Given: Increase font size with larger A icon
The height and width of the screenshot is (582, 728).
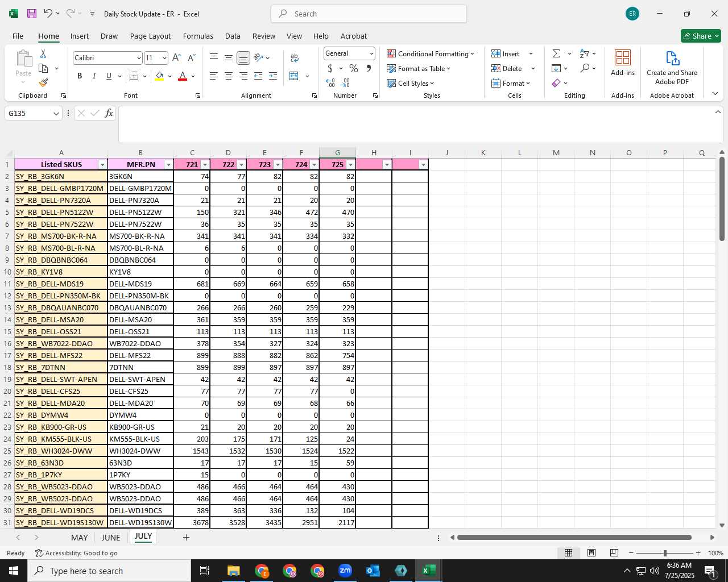Looking at the screenshot, I should click(176, 57).
